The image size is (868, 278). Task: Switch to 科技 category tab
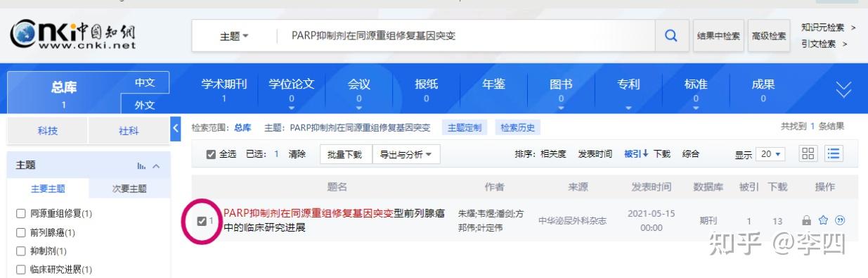pos(47,131)
